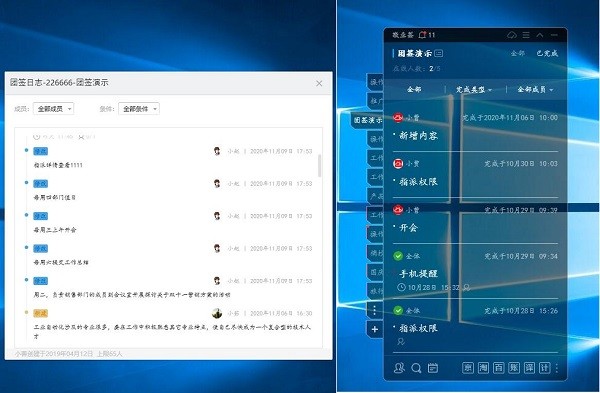Click the status text at the log window's bottom
Image resolution: width=600 pixels, height=393 pixels.
(x=68, y=354)
